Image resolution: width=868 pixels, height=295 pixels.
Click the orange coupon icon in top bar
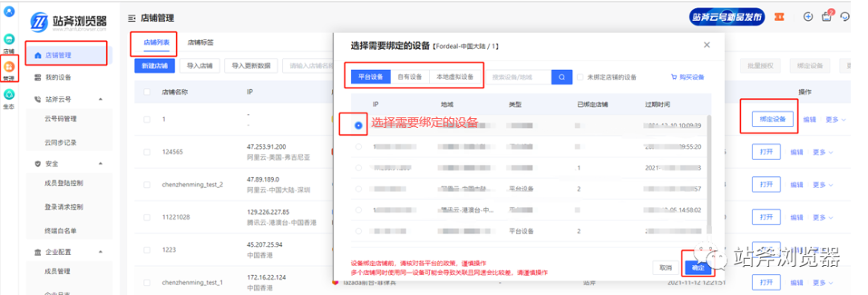[x=779, y=17]
